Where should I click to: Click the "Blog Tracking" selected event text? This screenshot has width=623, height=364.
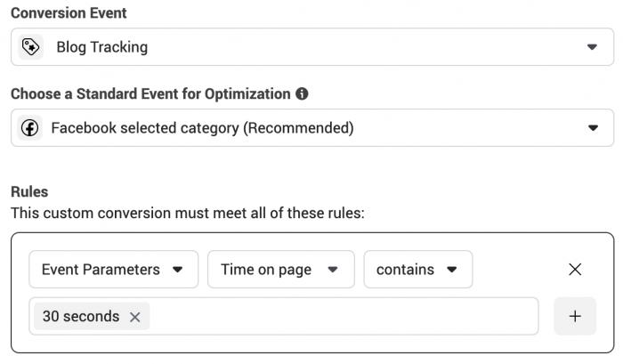102,47
